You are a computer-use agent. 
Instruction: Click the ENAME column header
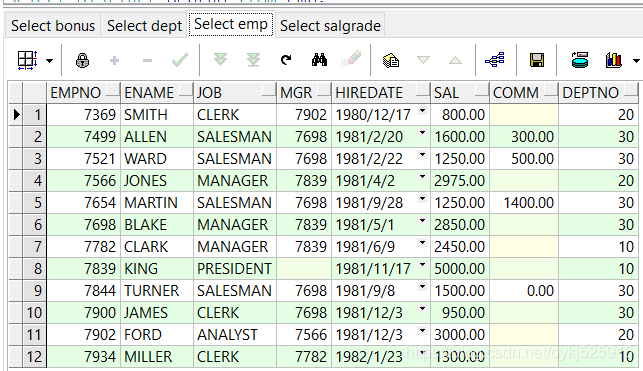coord(157,93)
